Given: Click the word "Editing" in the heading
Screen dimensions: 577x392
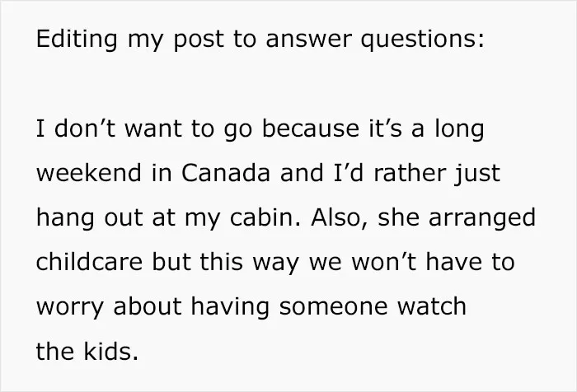Looking at the screenshot, I should point(77,39).
